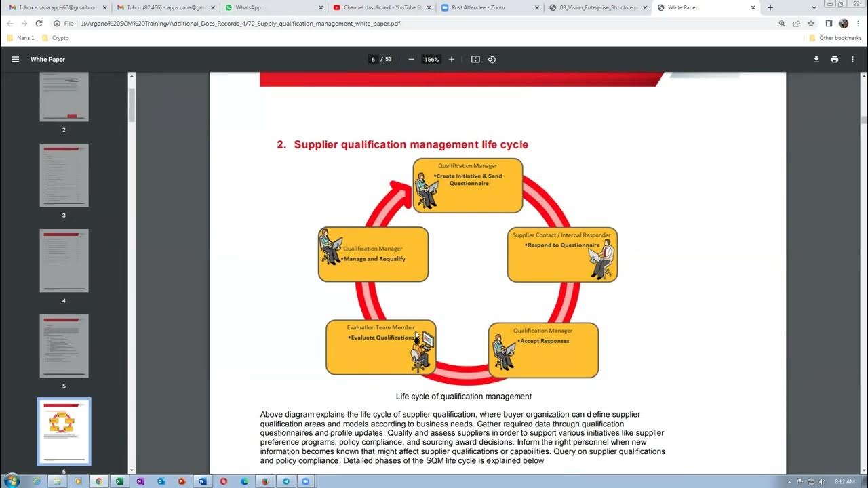Open Opera from the taskbar
Screen dimensions: 868x488
coord(223,481)
